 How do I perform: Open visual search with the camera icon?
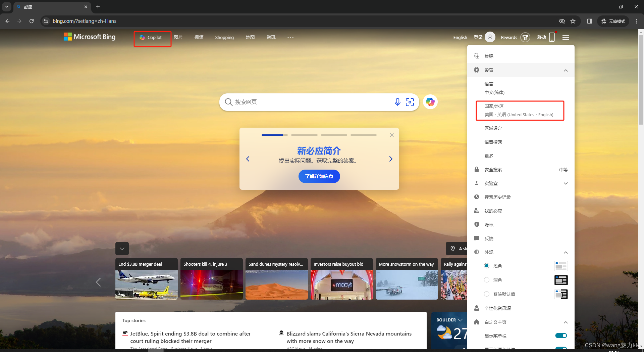[x=410, y=102]
